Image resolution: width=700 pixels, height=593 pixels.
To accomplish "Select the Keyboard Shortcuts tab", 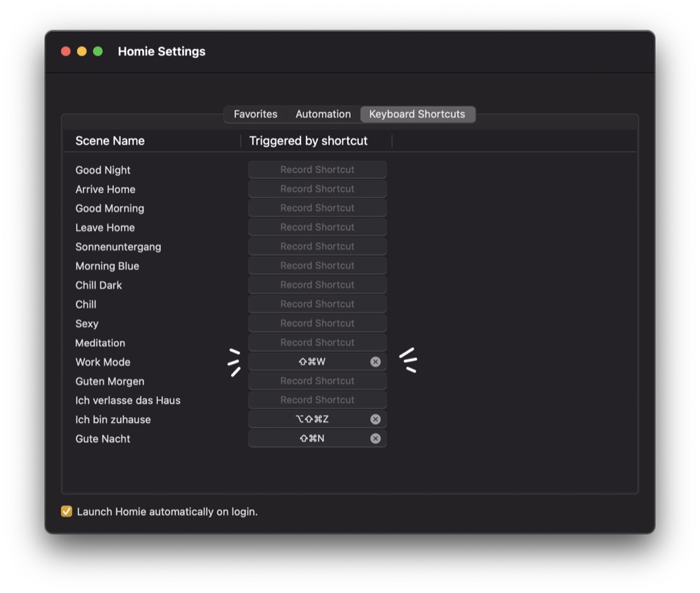I will coord(417,114).
